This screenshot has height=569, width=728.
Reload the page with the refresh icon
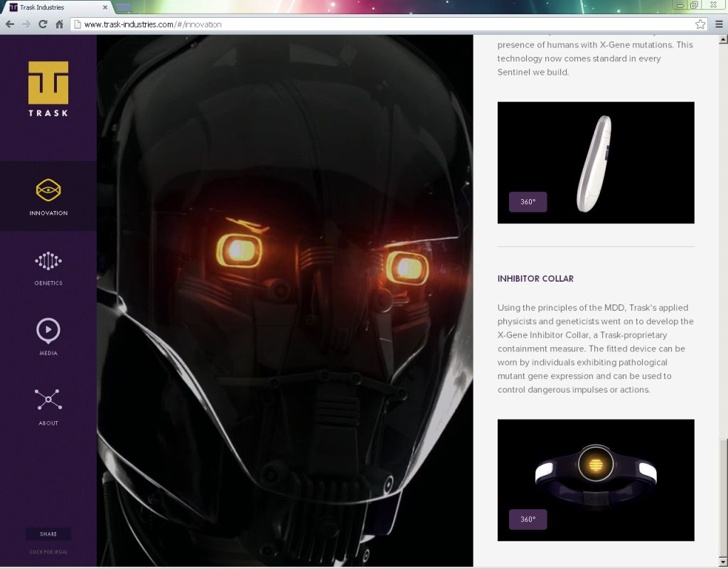pos(43,24)
